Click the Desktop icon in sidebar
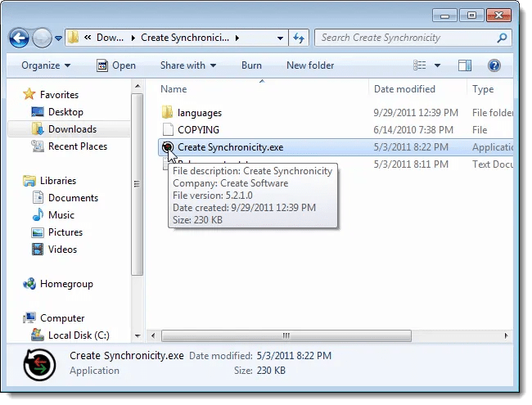The height and width of the screenshot is (405, 532). tap(38, 111)
